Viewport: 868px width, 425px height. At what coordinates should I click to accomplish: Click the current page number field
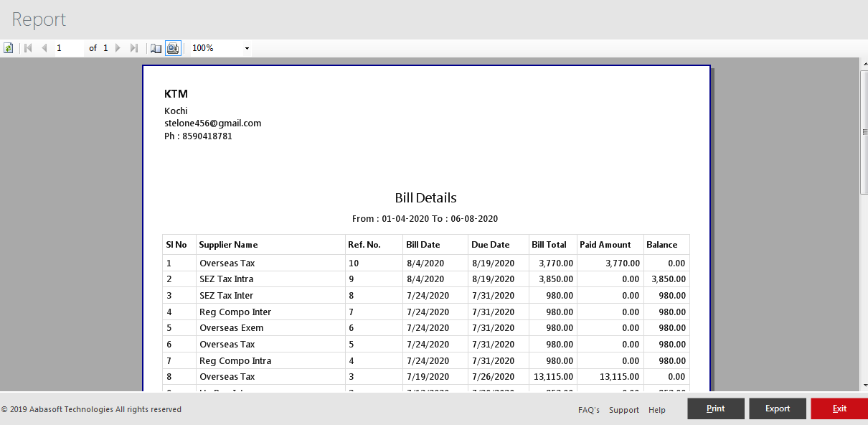pyautogui.click(x=68, y=48)
